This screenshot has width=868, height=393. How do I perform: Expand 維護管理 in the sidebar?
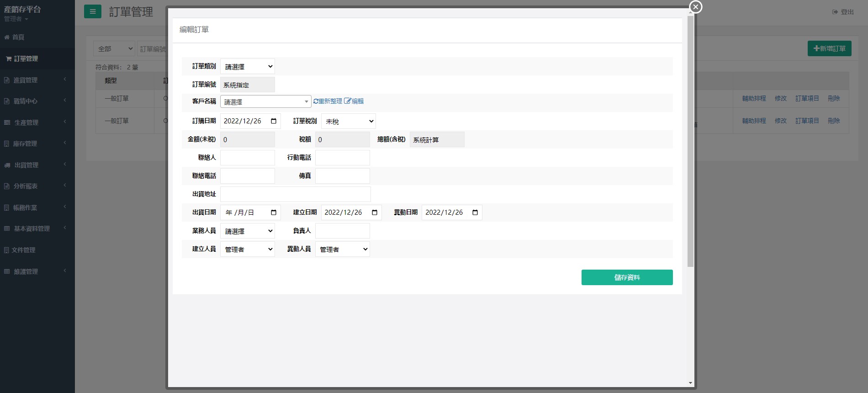tap(37, 271)
